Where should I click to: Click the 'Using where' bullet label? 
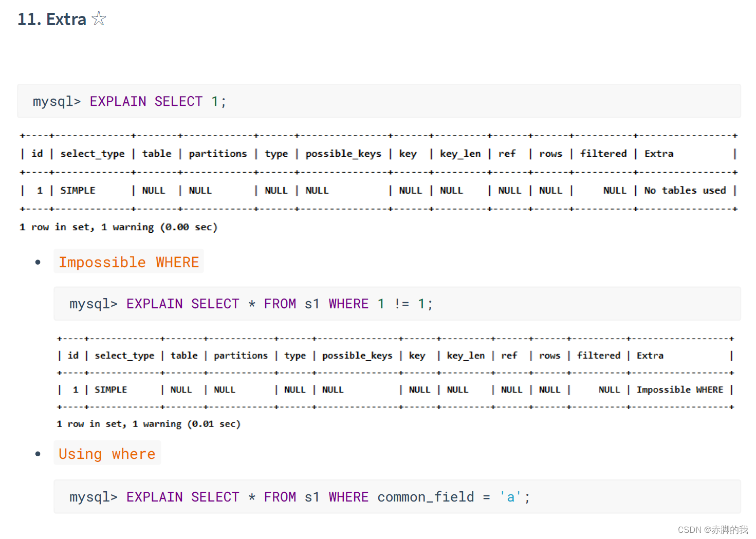tap(107, 454)
